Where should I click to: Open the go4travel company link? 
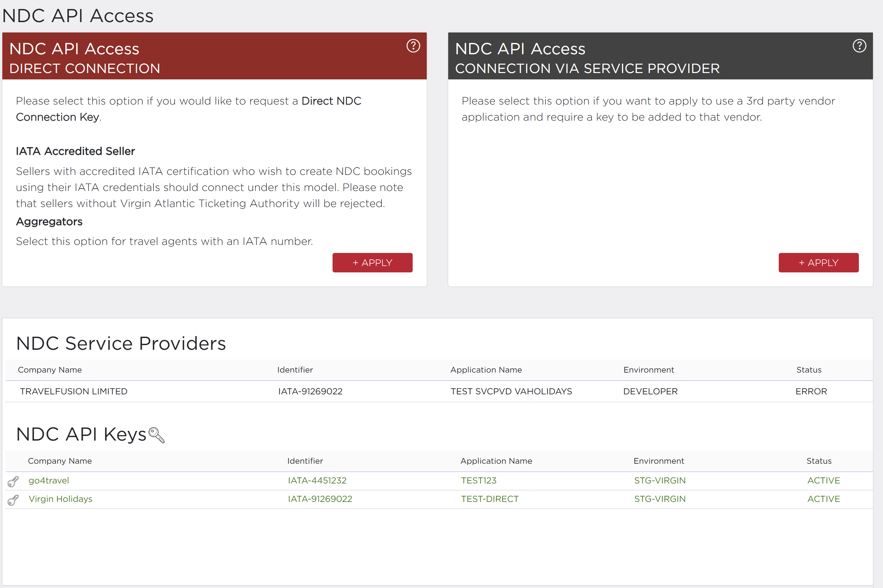(x=49, y=480)
